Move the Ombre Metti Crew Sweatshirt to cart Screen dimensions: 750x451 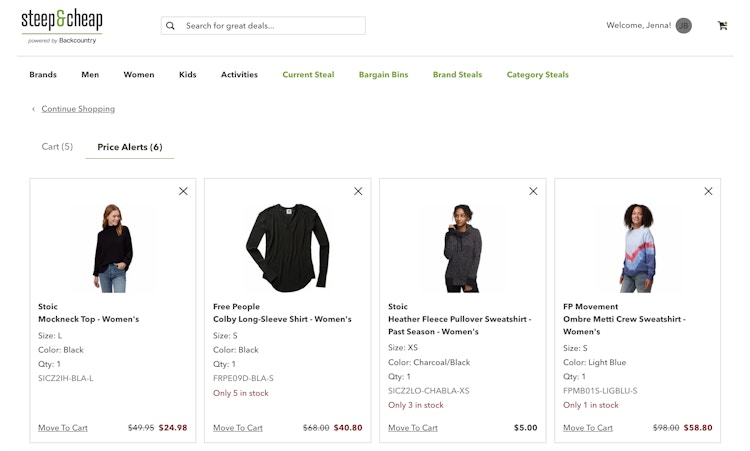(x=588, y=428)
